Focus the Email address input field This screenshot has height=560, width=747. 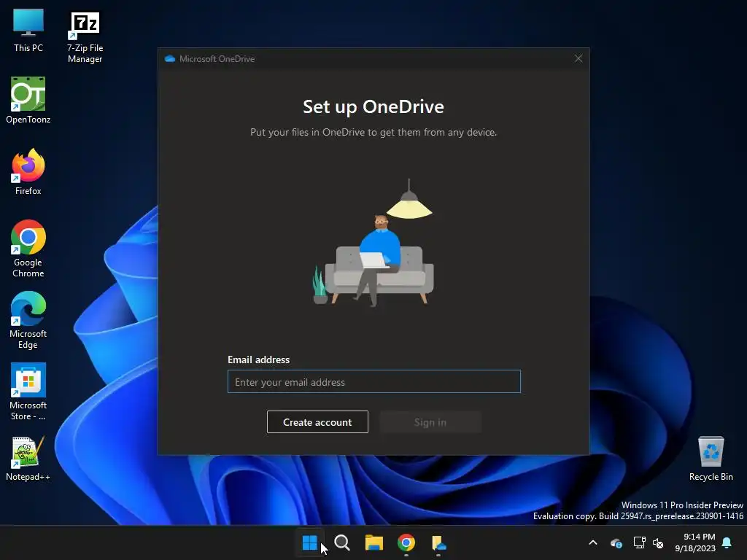click(374, 381)
